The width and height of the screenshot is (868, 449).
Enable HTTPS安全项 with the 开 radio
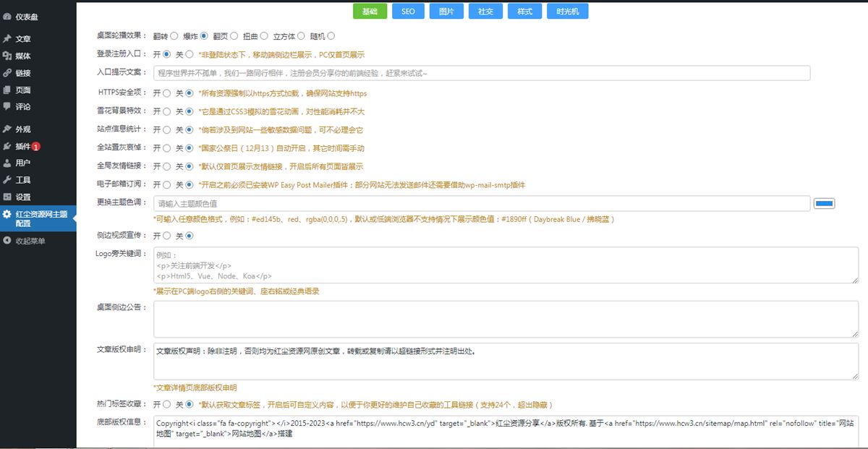pos(167,93)
